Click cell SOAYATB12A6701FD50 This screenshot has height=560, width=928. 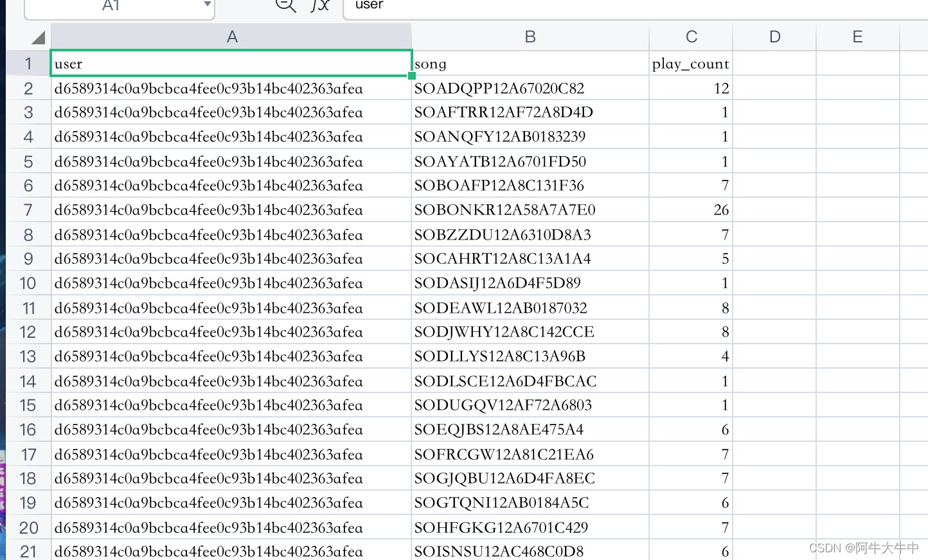pyautogui.click(x=530, y=161)
